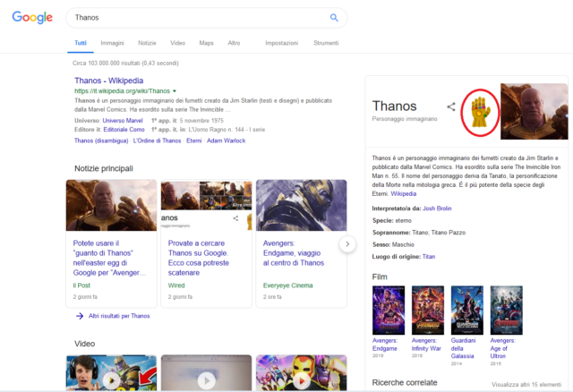This screenshot has height=392, width=573.
Task: Advance the news carousel with next arrow
Action: 347,243
